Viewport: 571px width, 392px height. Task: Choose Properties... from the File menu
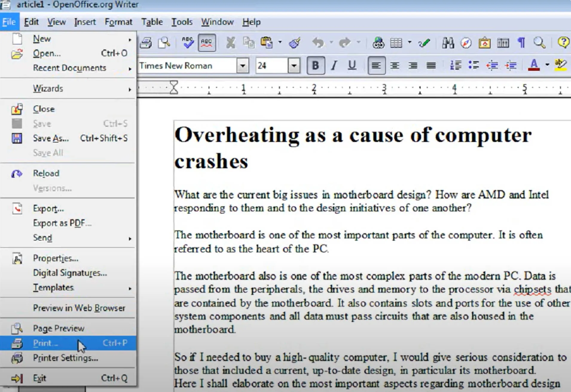point(68,258)
